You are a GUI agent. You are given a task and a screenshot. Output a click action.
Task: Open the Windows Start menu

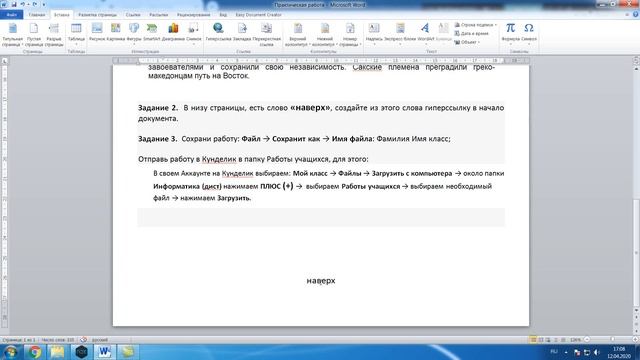(10, 352)
